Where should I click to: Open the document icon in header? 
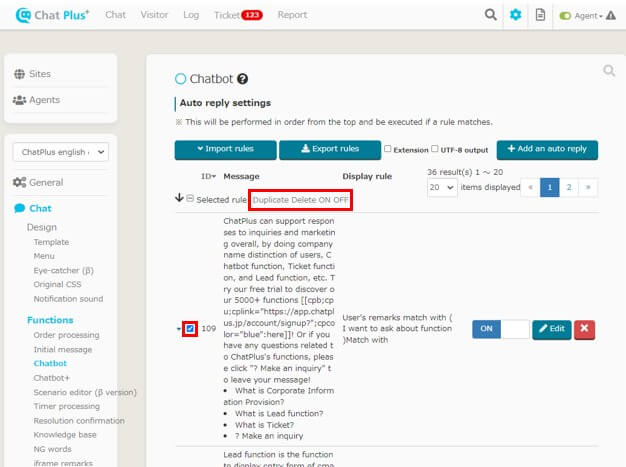coord(540,15)
